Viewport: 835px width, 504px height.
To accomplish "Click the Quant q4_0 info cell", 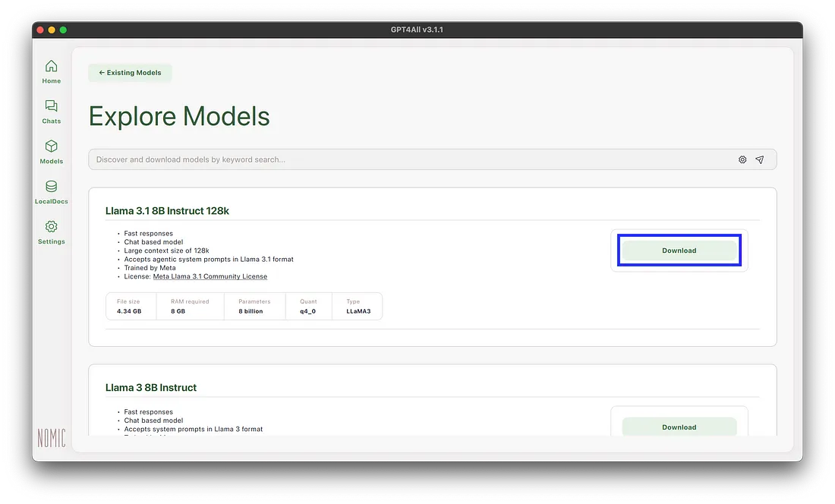I will (x=308, y=306).
